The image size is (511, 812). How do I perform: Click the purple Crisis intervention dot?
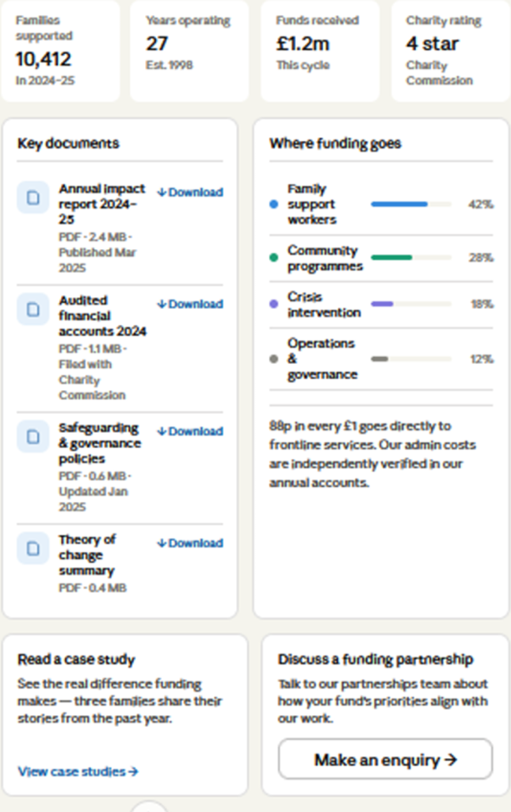coord(274,304)
